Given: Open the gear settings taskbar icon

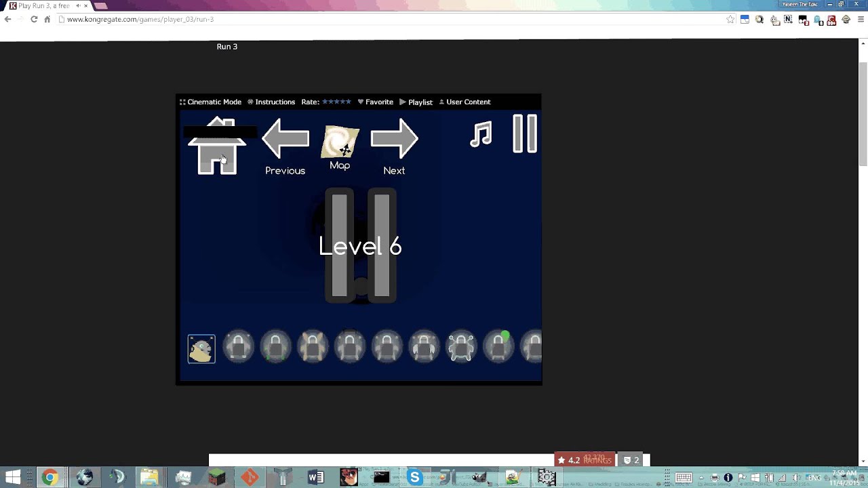Looking at the screenshot, I should point(547,478).
